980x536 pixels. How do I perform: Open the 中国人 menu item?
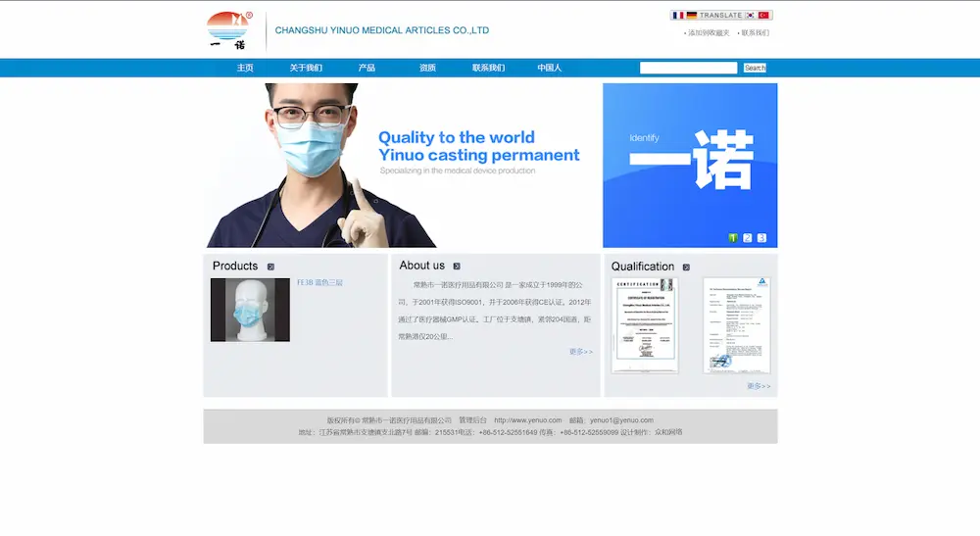(550, 68)
